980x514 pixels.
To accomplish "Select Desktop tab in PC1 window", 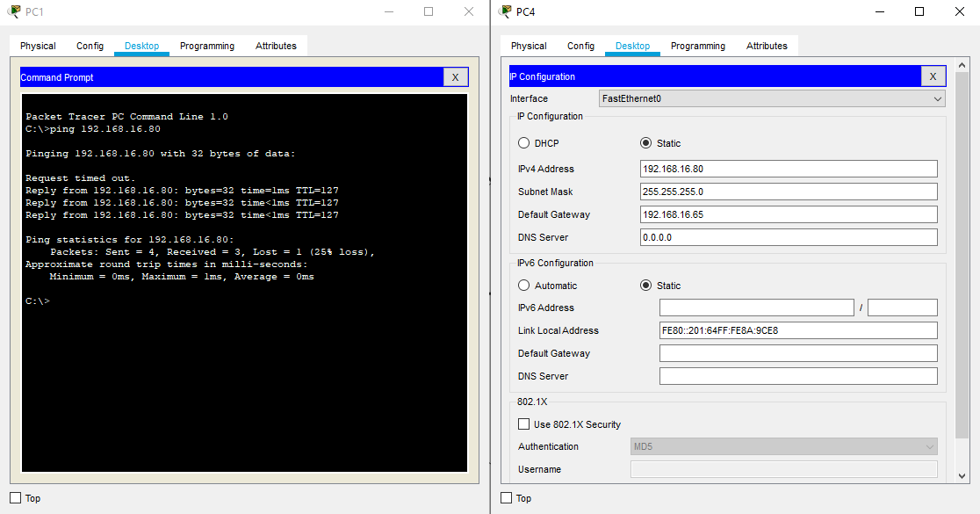I will click(142, 46).
